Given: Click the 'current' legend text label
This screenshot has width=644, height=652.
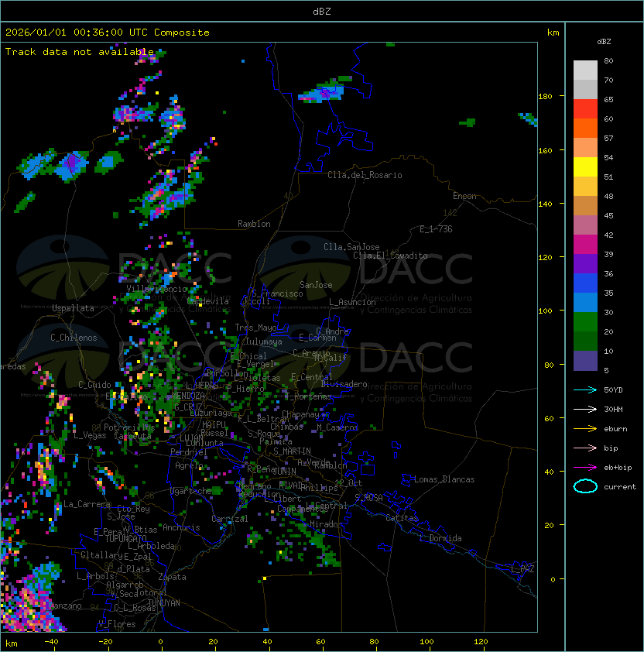Looking at the screenshot, I should (620, 487).
